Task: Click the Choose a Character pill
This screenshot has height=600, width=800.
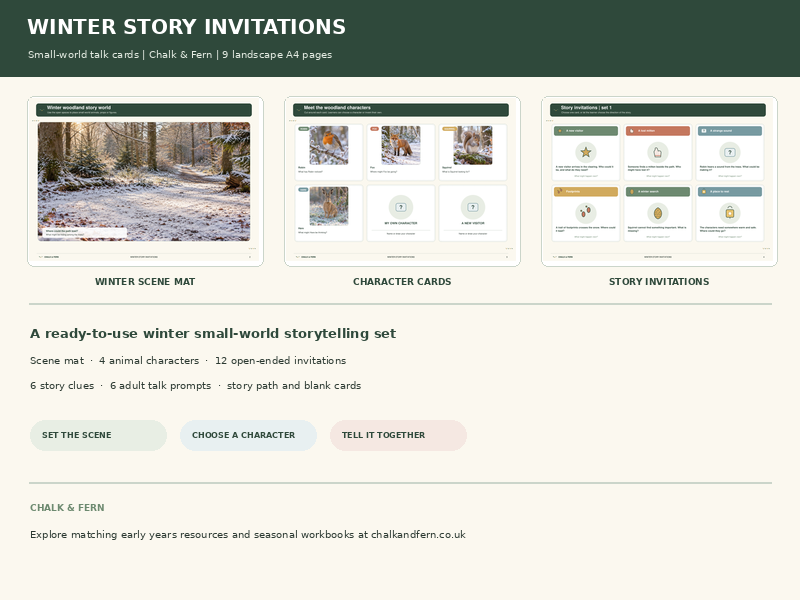Action: [248, 435]
